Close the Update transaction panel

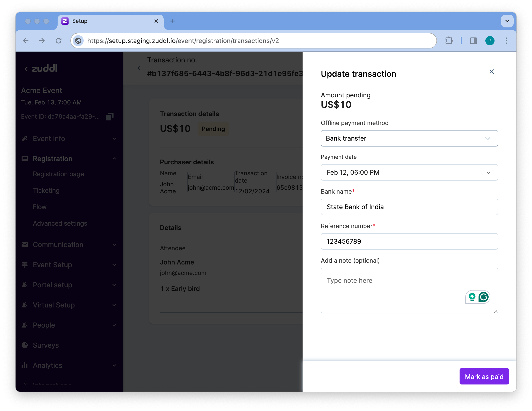coord(492,72)
